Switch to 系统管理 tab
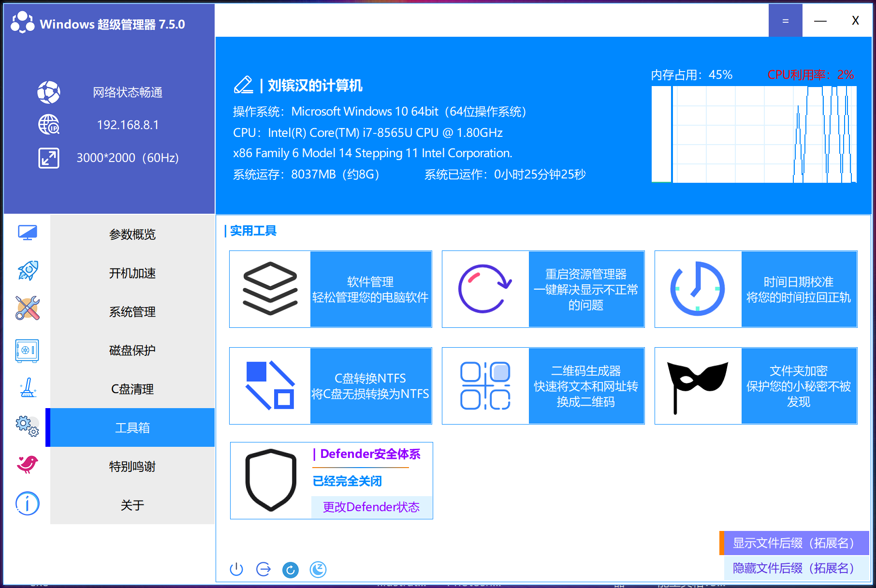 point(132,311)
